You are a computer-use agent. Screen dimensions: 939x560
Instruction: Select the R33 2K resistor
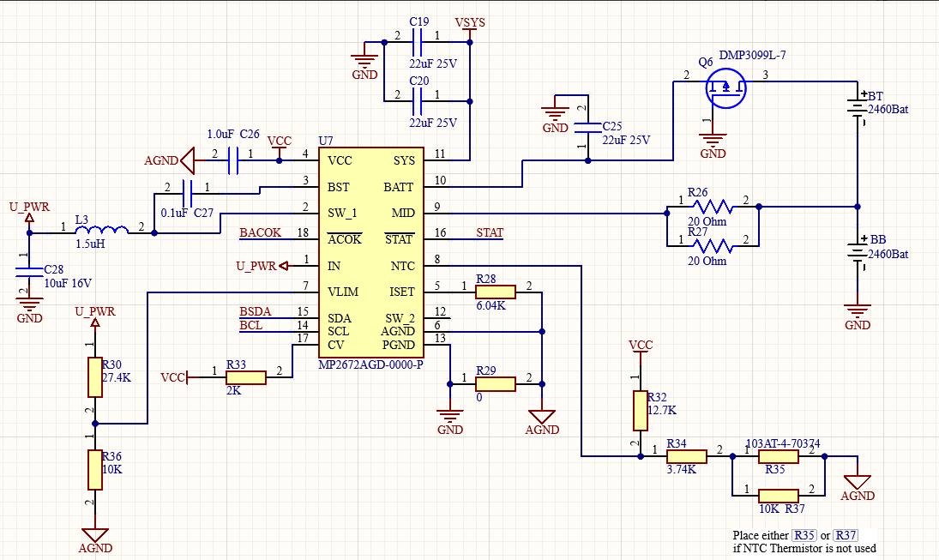246,377
